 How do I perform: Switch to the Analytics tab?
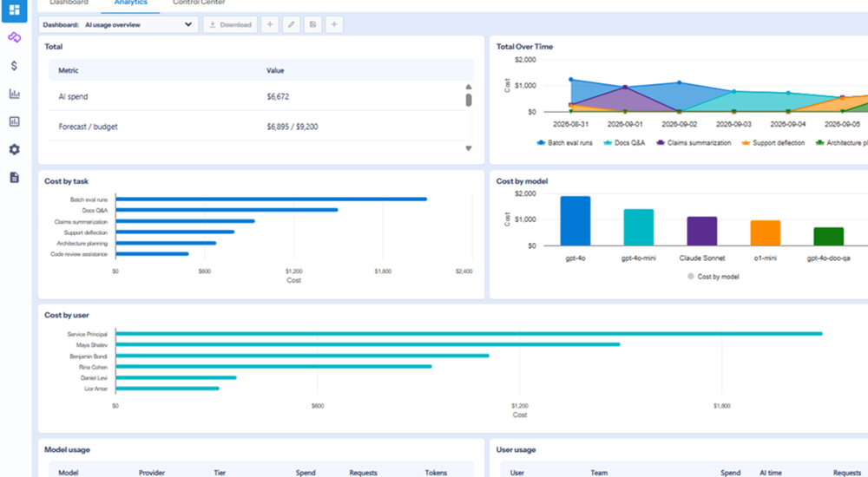pos(131,3)
